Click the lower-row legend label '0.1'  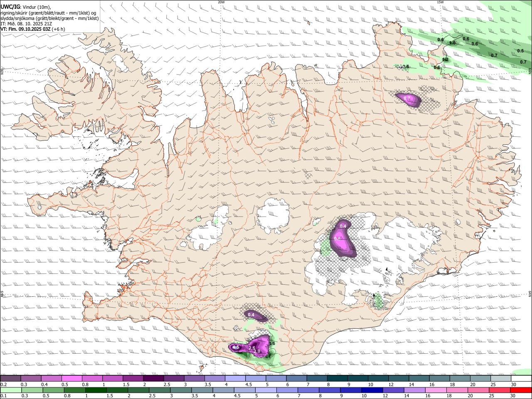point(3,395)
